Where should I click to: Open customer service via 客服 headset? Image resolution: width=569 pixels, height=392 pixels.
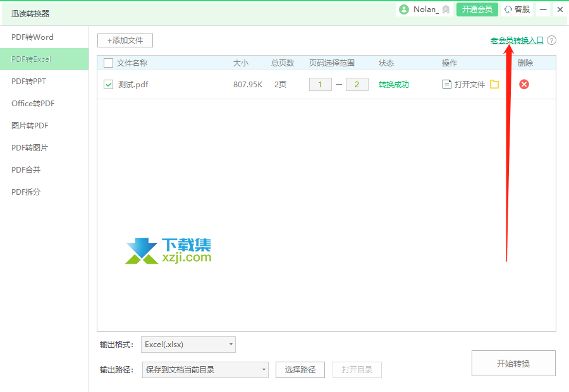pos(517,9)
